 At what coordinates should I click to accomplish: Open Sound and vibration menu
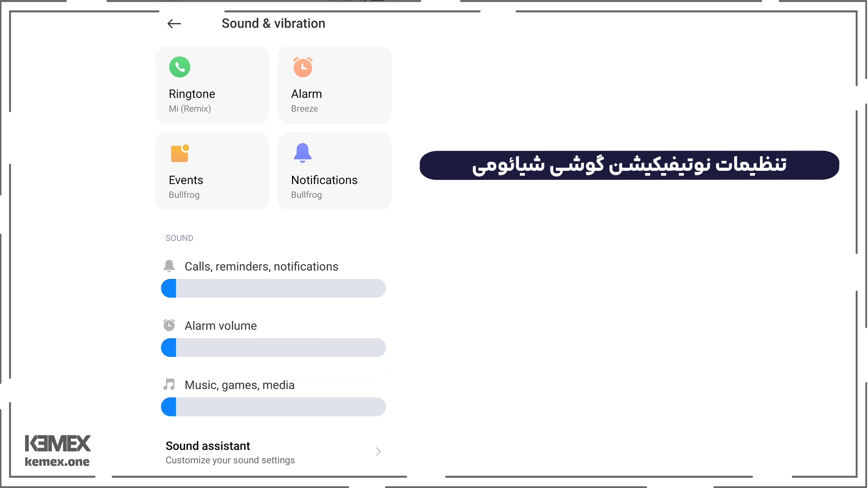coord(273,23)
